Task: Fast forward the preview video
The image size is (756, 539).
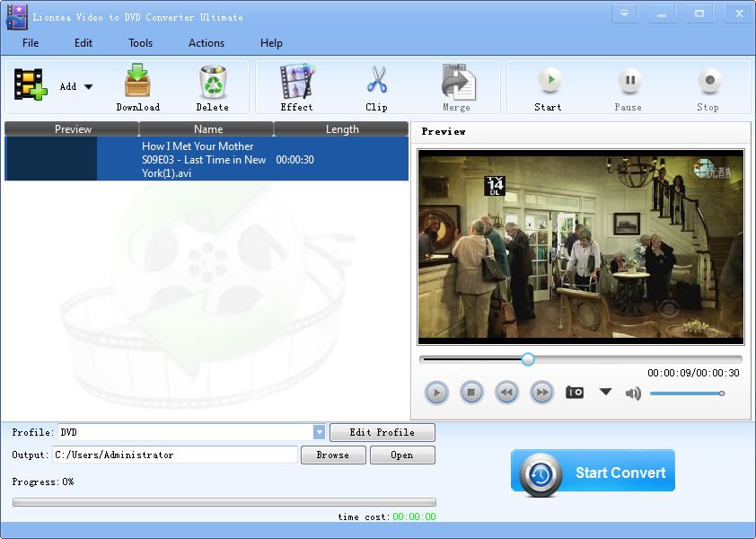Action: [x=542, y=393]
